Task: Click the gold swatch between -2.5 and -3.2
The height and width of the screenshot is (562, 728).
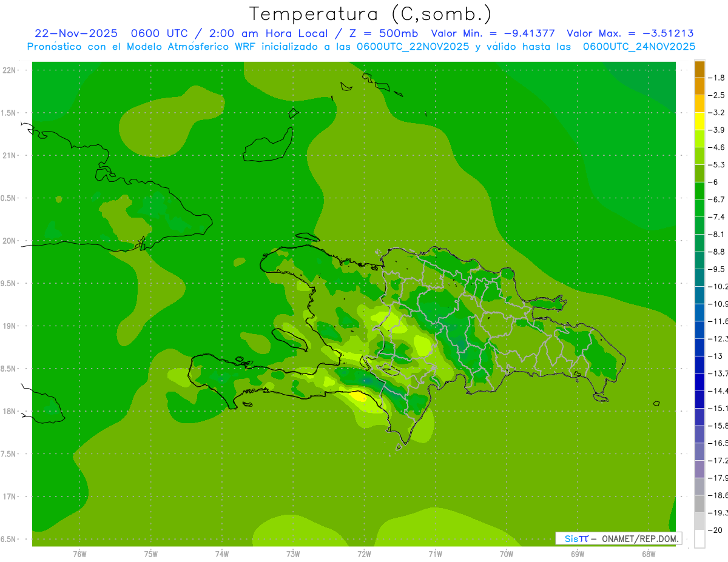Action: point(699,104)
